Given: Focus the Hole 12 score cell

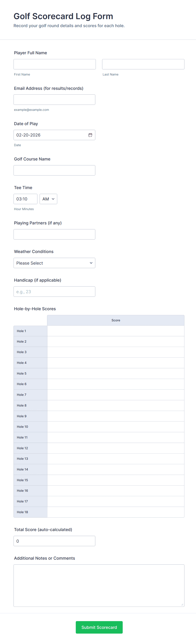Looking at the screenshot, I should point(115,448).
